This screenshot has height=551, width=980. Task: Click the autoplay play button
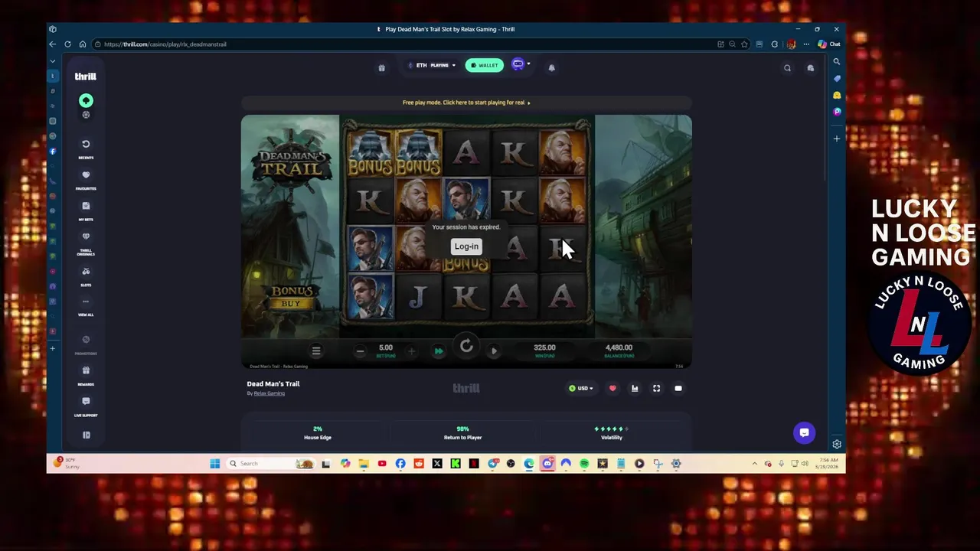494,351
